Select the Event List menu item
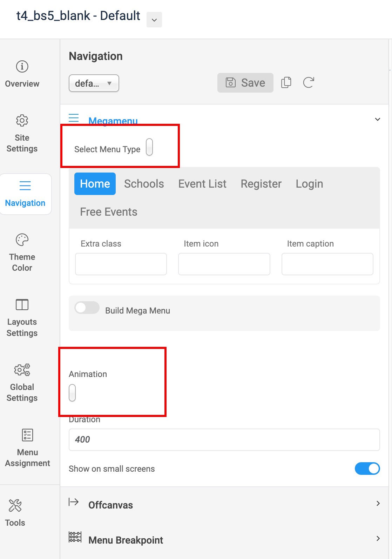The image size is (392, 559). tap(202, 184)
